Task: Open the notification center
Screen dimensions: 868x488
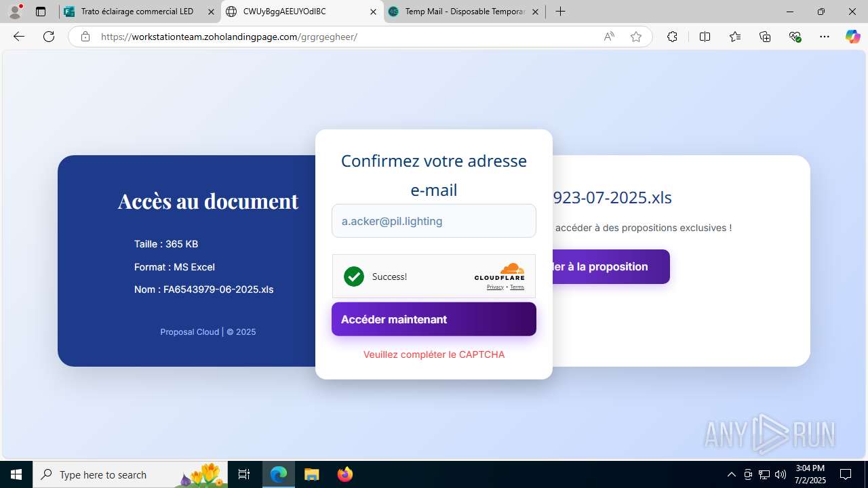Action: [x=846, y=474]
